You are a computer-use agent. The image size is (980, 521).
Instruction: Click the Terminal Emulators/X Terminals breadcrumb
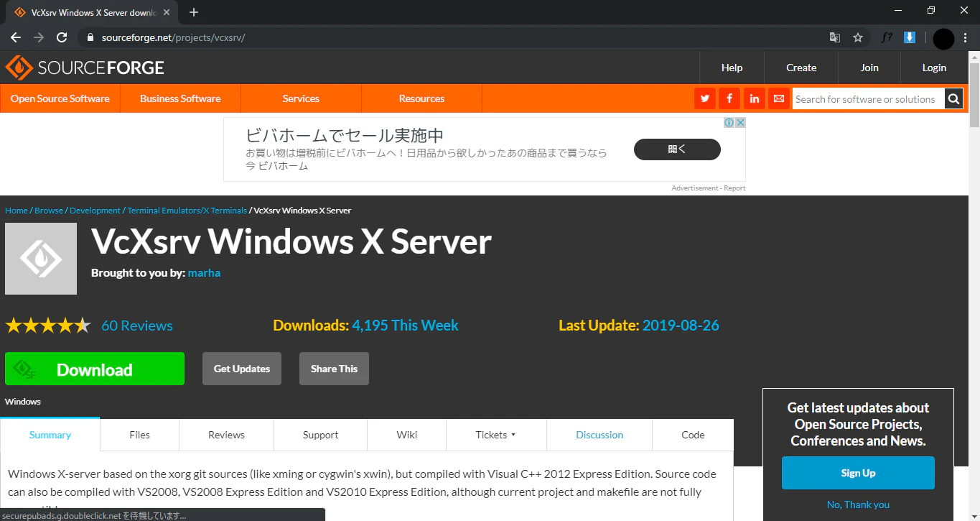pyautogui.click(x=187, y=211)
